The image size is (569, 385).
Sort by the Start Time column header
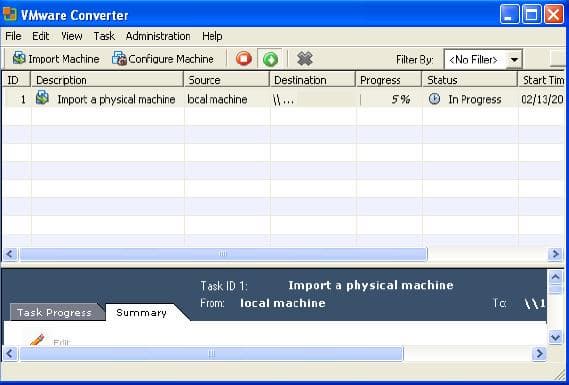point(542,80)
